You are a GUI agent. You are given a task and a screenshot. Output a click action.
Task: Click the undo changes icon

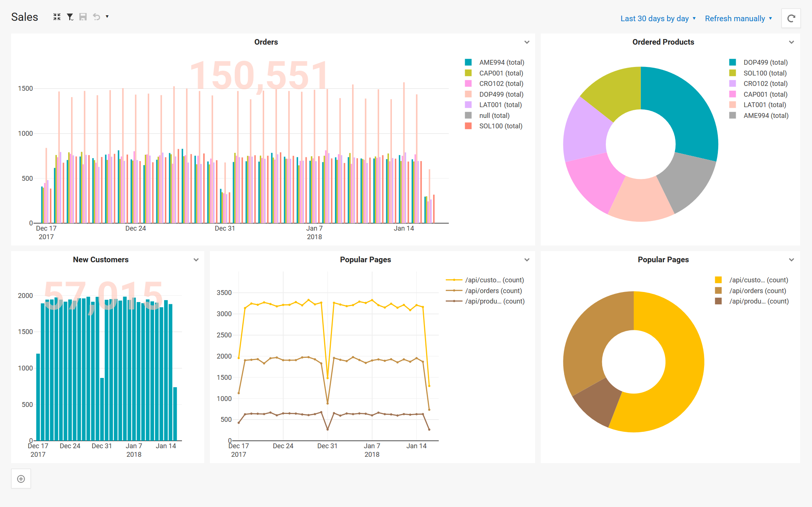96,17
